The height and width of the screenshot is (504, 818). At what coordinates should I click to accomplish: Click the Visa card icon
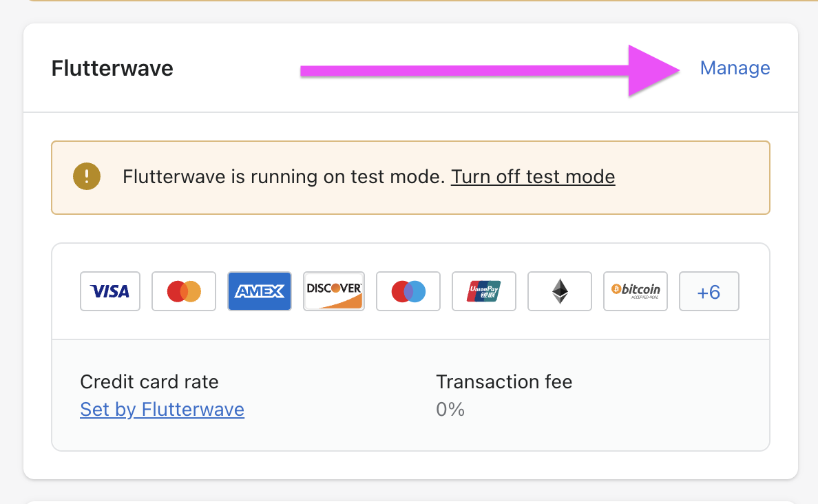[110, 291]
